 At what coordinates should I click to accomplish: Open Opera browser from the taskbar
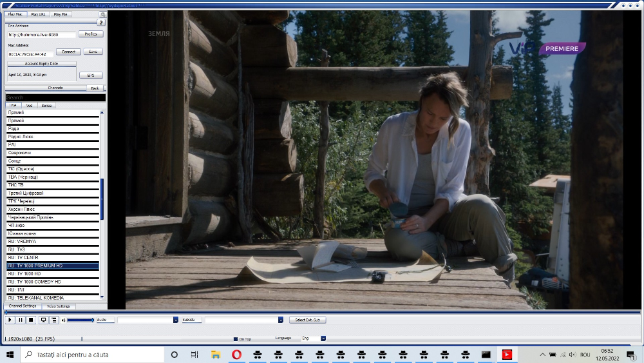coord(236,355)
